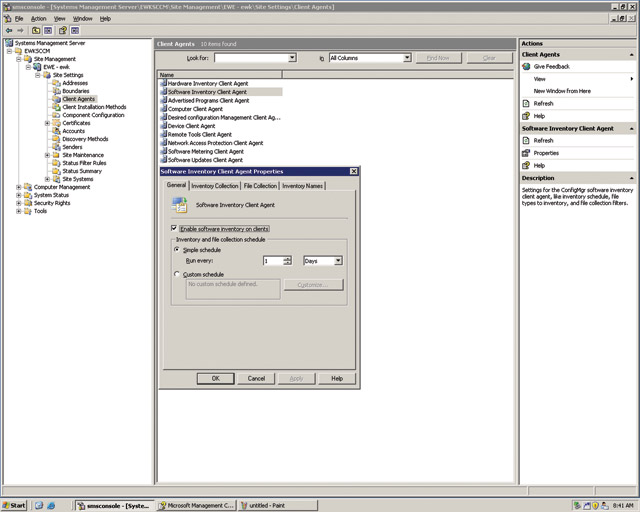Switch to the Inventory Collection tab
Viewport: 640px width, 512px height.
pyautogui.click(x=215, y=186)
